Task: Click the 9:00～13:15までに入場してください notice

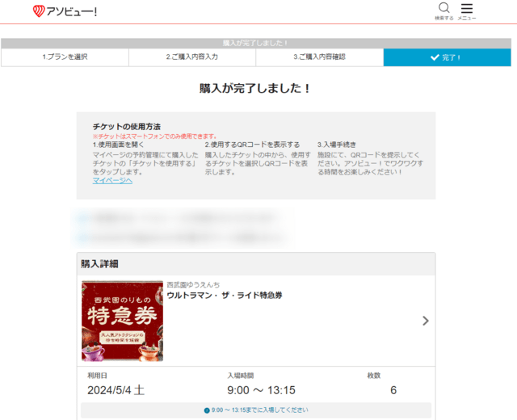Action: point(256,410)
